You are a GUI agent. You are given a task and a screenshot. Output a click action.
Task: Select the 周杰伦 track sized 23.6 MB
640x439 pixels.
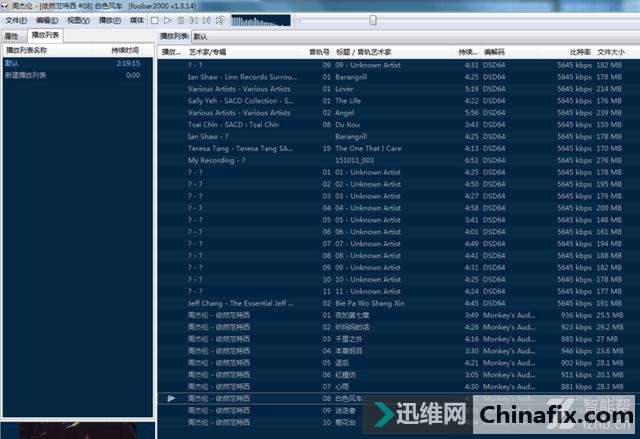[398, 351]
